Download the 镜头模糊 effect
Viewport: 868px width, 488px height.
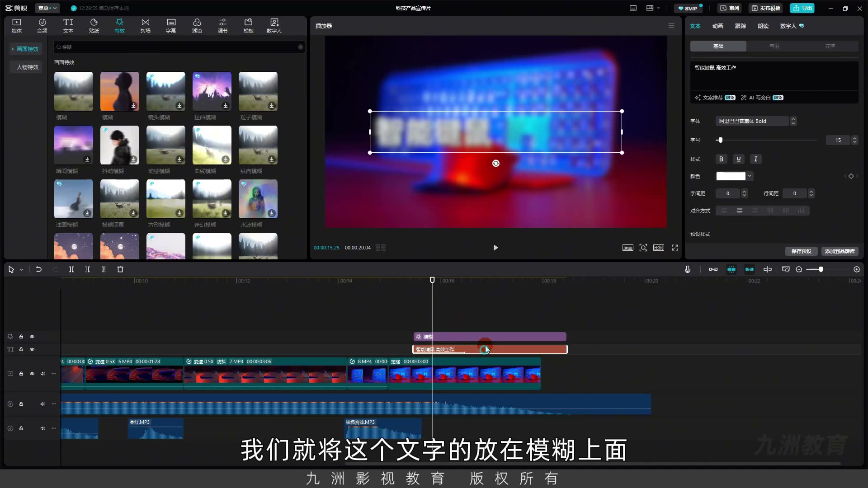click(x=179, y=106)
